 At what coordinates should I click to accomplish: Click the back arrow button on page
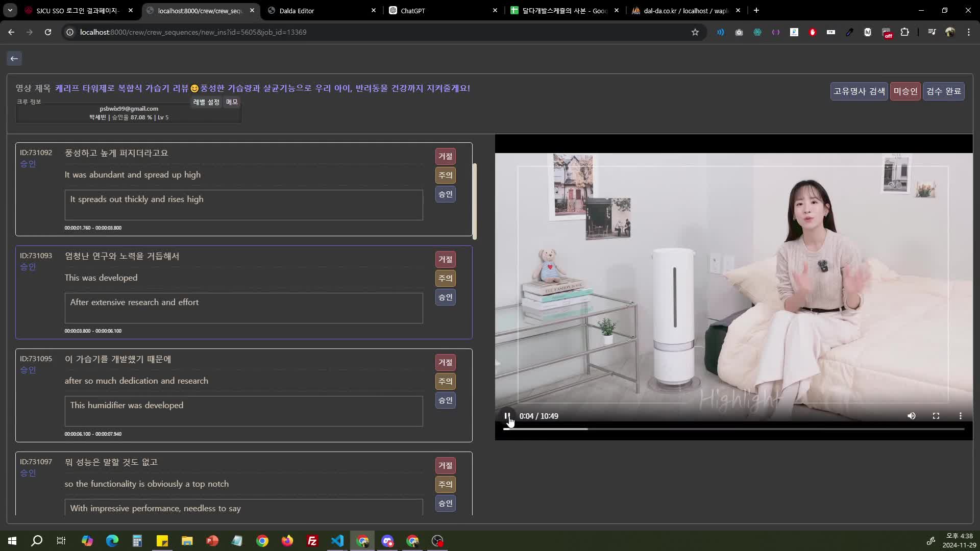click(x=14, y=59)
